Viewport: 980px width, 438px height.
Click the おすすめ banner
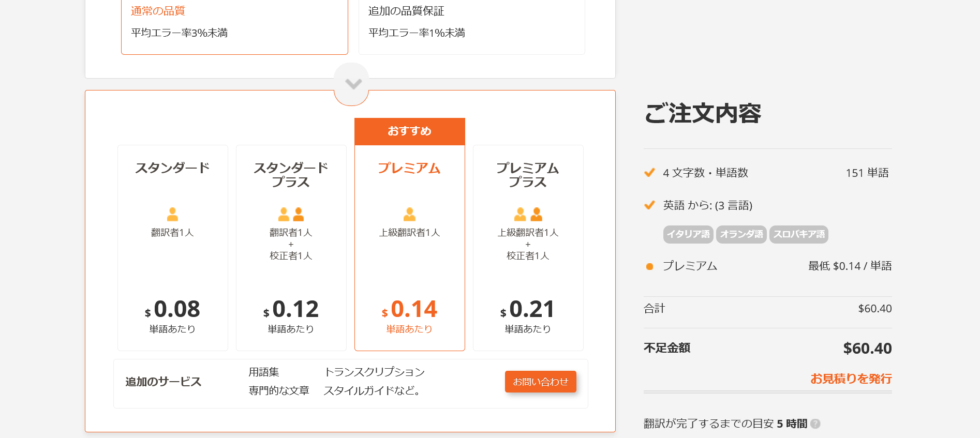410,131
